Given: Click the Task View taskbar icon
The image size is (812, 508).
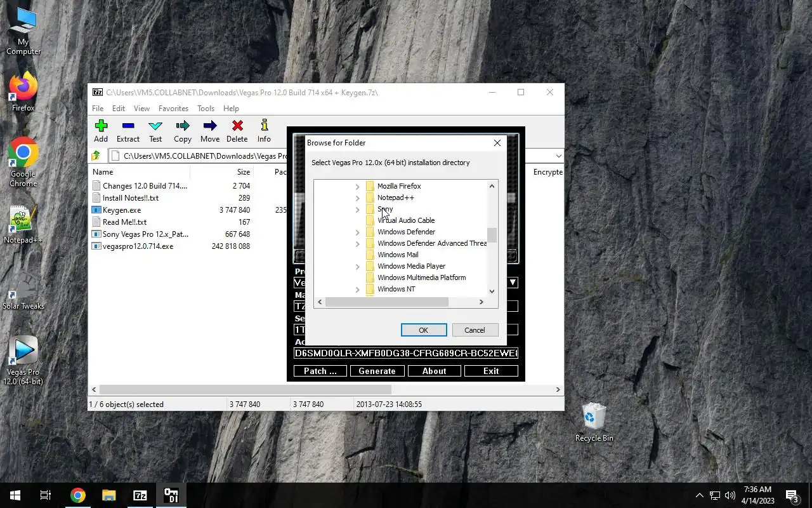Looking at the screenshot, I should 46,495.
